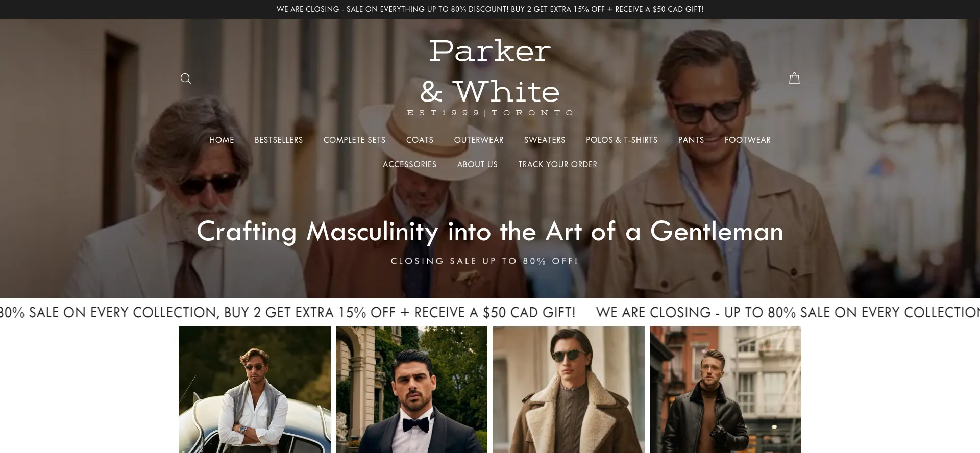Open the shearling coat product image
The width and height of the screenshot is (980, 453).
(569, 390)
